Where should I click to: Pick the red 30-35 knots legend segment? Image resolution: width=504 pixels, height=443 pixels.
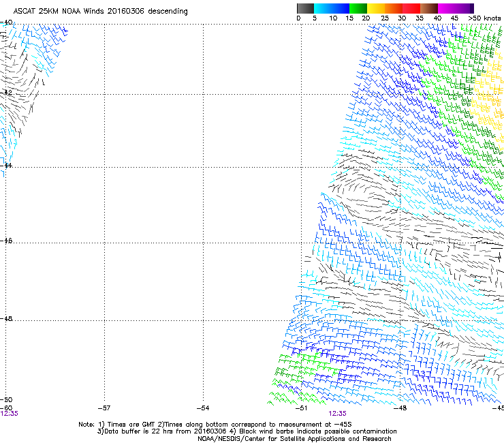[411, 8]
